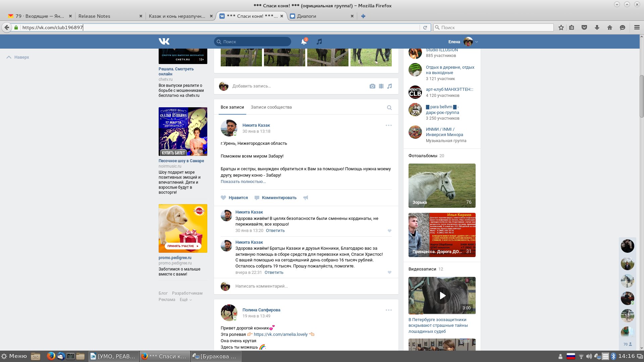644x362 pixels.
Task: Like the вчера 22:31 comment heart
Action: [x=389, y=273]
